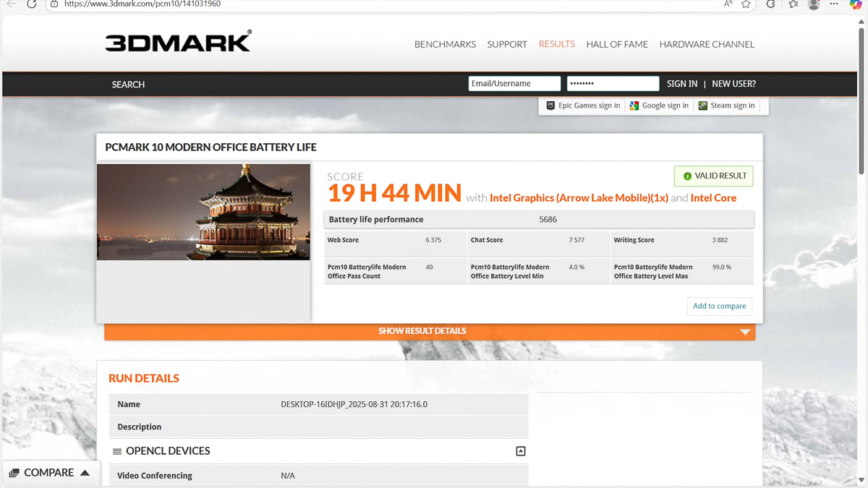Click the read aloud icon in address bar
The image size is (868, 488).
728,4
